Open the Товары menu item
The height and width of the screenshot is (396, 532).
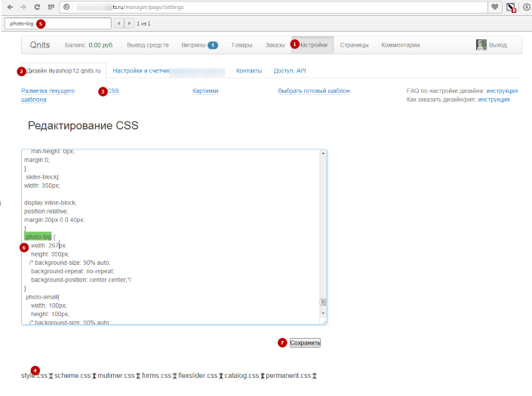pyautogui.click(x=241, y=45)
